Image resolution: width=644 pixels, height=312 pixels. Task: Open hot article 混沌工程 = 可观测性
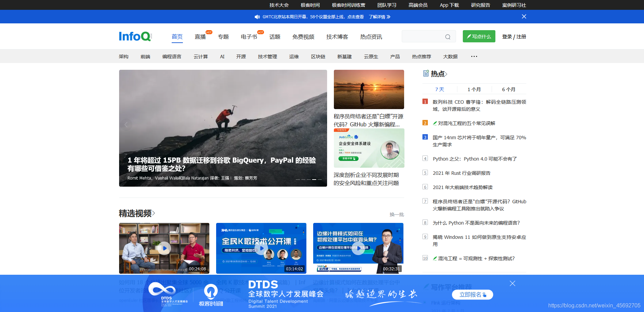476,258
